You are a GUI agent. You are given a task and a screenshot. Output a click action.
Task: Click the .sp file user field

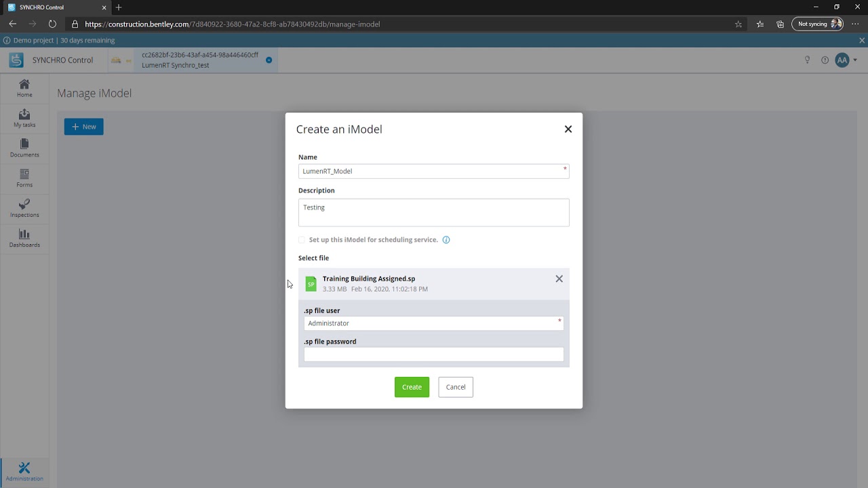click(434, 323)
